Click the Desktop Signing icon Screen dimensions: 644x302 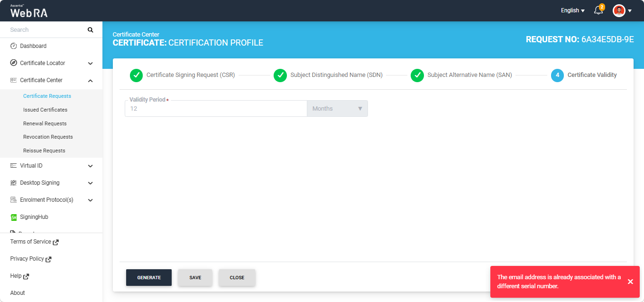tap(14, 183)
